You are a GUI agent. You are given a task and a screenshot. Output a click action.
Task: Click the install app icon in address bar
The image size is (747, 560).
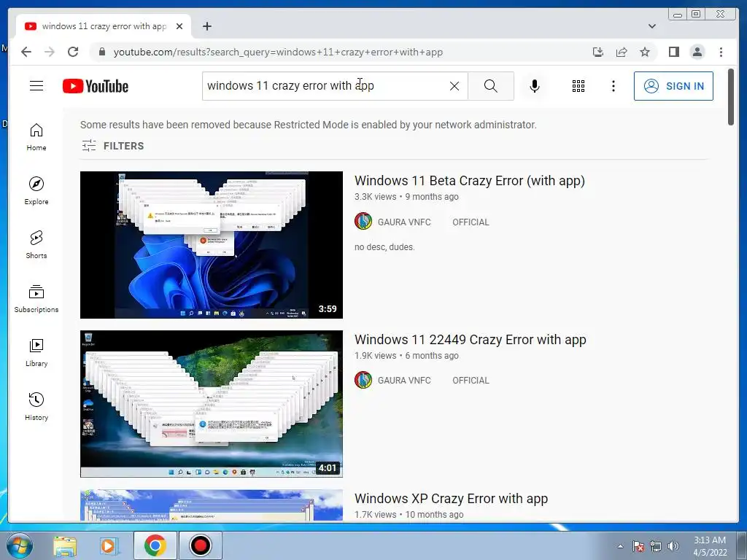(x=598, y=52)
